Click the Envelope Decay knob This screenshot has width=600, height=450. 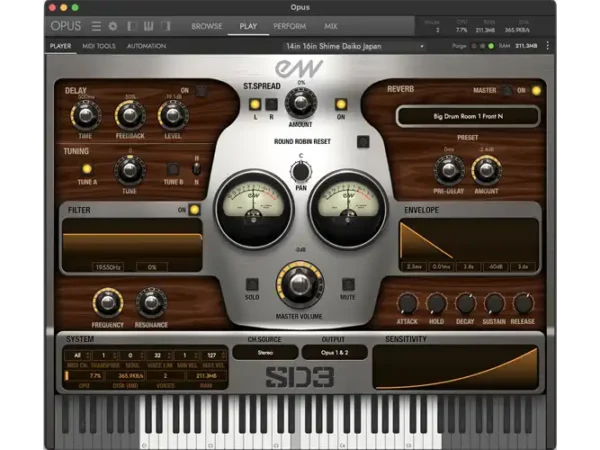tap(465, 303)
